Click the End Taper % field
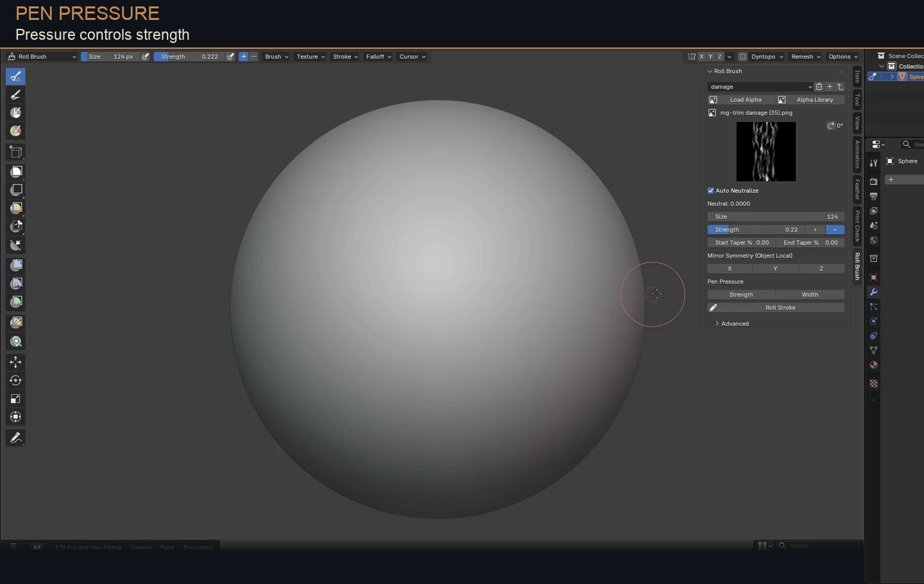This screenshot has height=584, width=924. click(x=810, y=243)
